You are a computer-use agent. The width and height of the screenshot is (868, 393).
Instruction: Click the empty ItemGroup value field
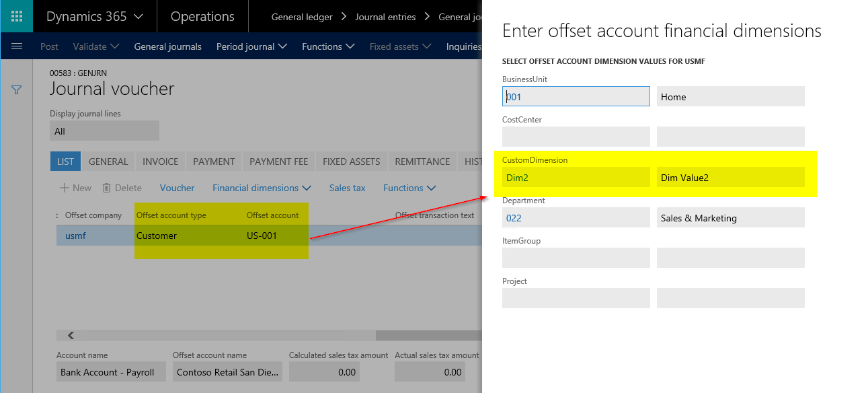pos(576,258)
